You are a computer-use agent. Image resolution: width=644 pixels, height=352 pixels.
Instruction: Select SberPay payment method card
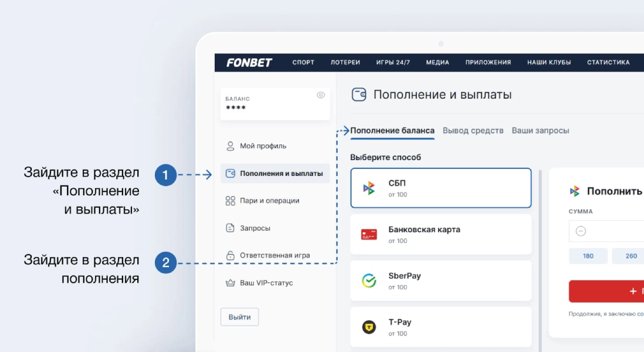click(440, 281)
